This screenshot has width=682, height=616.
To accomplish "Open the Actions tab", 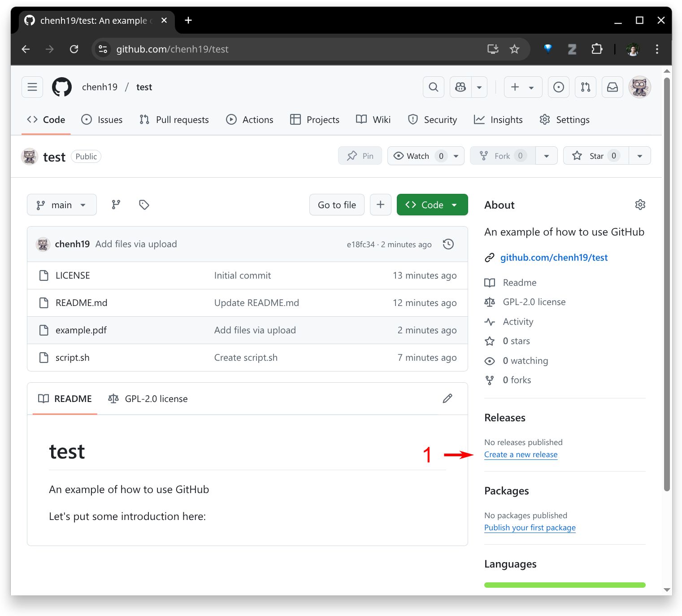I will [x=250, y=120].
